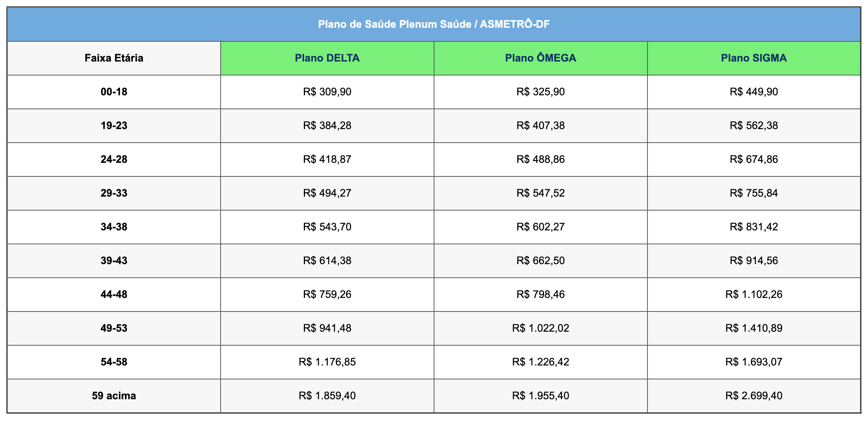The height and width of the screenshot is (421, 868).
Task: Select the Plano SIGMA column header
Action: (x=754, y=58)
